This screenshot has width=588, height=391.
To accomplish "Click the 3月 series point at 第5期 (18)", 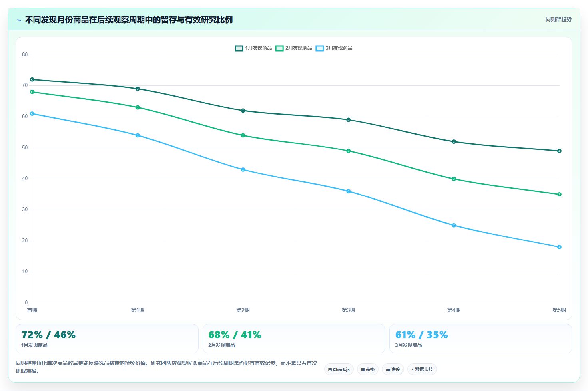I will click(559, 247).
